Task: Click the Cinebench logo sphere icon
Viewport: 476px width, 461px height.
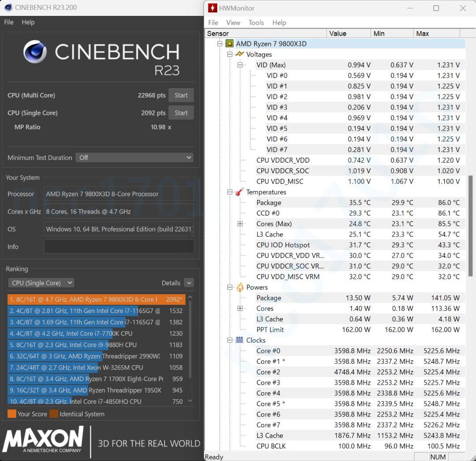Action: click(35, 51)
